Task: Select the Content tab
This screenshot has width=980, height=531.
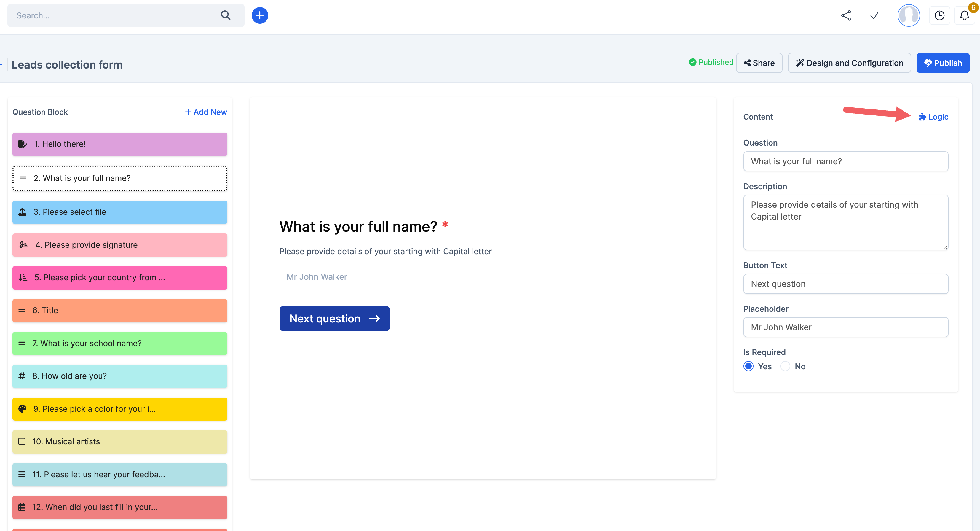Action: [x=758, y=117]
